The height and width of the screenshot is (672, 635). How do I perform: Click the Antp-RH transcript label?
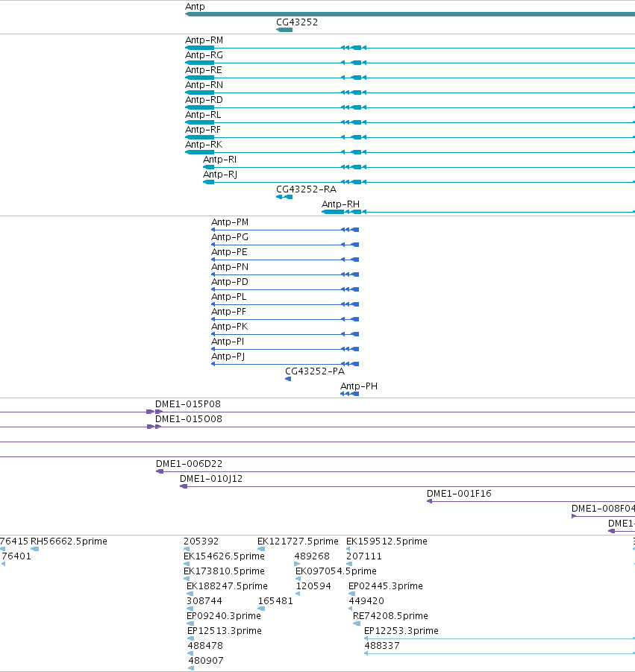click(x=340, y=204)
